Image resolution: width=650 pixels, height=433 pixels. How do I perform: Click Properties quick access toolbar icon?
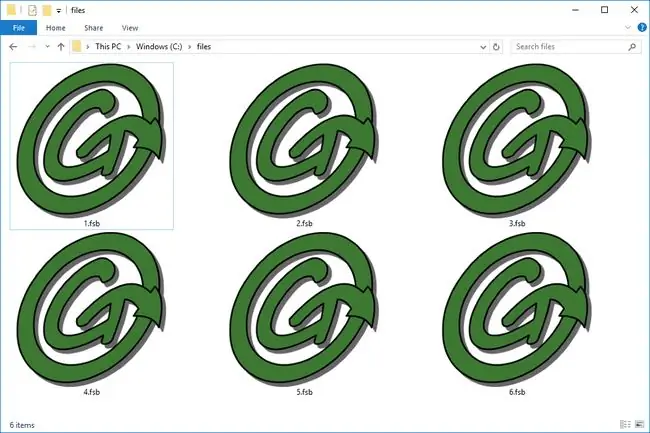(x=32, y=10)
